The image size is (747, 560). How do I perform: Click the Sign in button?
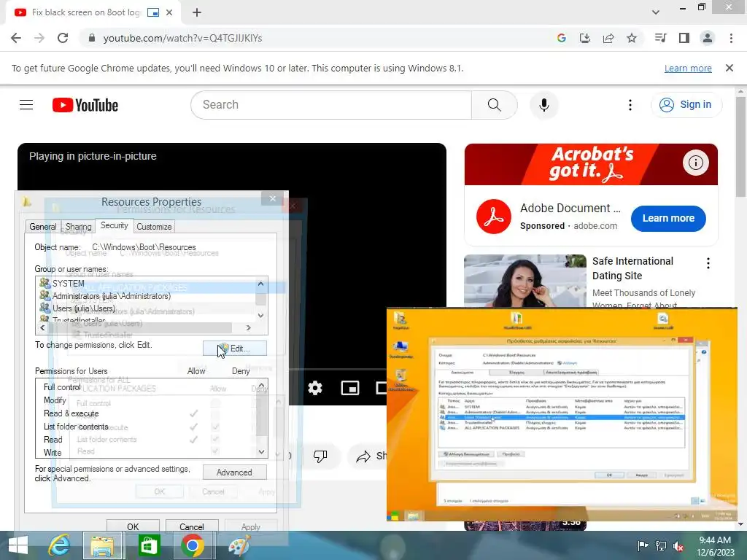pyautogui.click(x=686, y=105)
